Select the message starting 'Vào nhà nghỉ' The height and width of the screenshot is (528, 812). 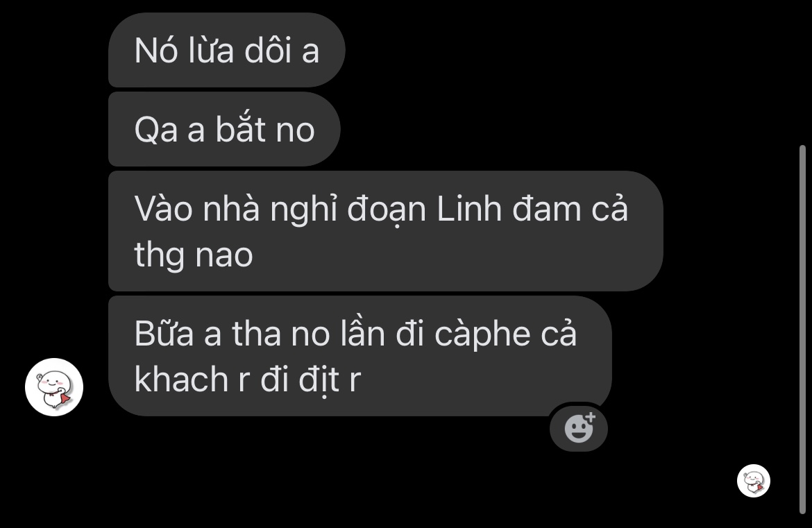click(x=385, y=231)
